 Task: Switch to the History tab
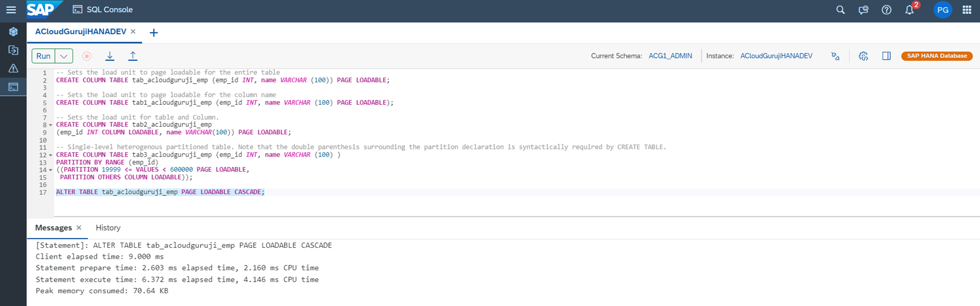coord(108,228)
